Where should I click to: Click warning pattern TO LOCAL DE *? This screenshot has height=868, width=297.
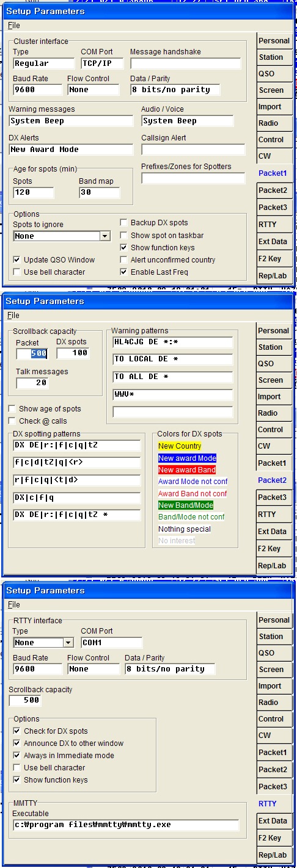pyautogui.click(x=173, y=360)
